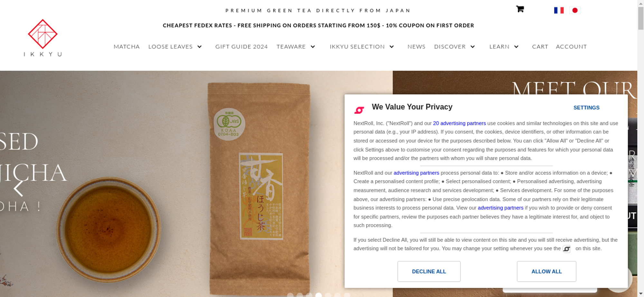This screenshot has width=644, height=297.
Task: Click the Allow All button
Action: (x=546, y=271)
